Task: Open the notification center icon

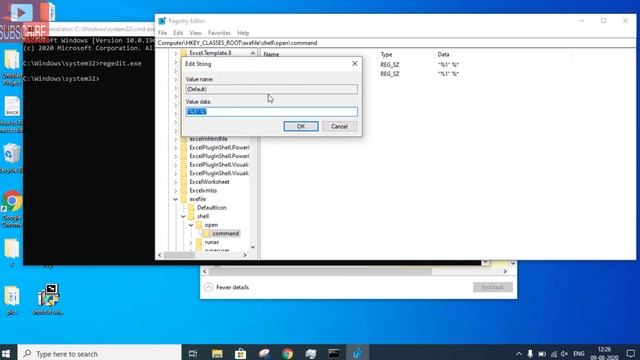Action: (x=630, y=354)
